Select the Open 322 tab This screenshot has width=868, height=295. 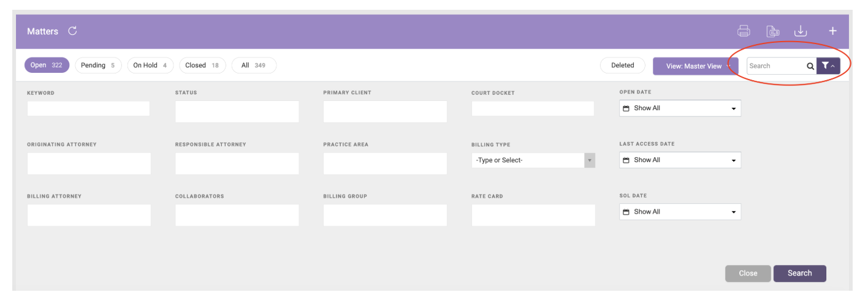(47, 65)
